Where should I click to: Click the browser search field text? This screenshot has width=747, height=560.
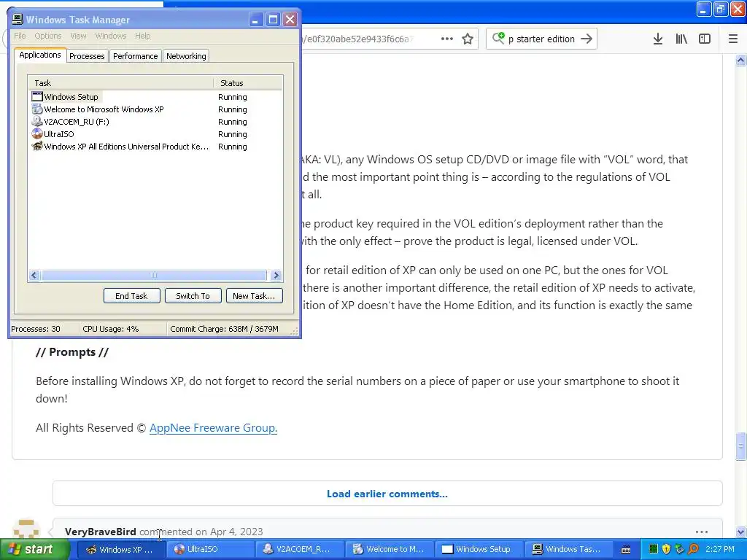pos(541,39)
